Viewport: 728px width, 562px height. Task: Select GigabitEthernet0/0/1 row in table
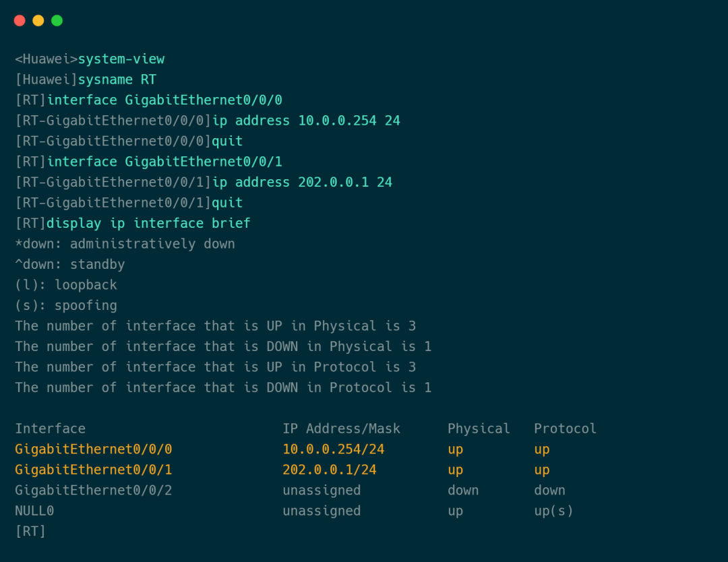(282, 470)
